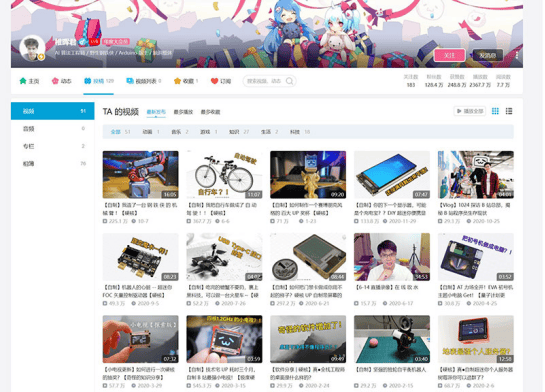Click the red heart 订阅 icon

coord(214,81)
